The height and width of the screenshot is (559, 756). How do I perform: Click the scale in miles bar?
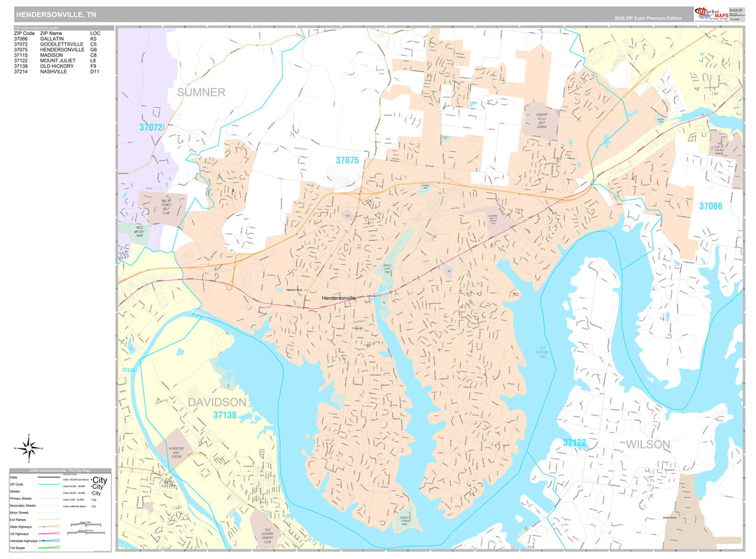pyautogui.click(x=86, y=524)
